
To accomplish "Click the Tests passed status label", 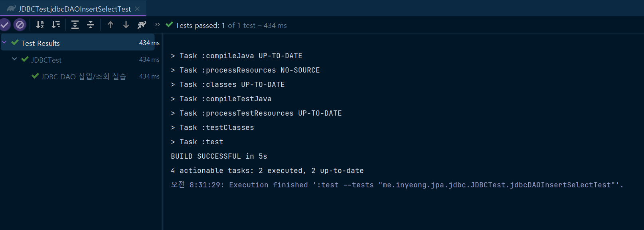I will click(x=197, y=26).
